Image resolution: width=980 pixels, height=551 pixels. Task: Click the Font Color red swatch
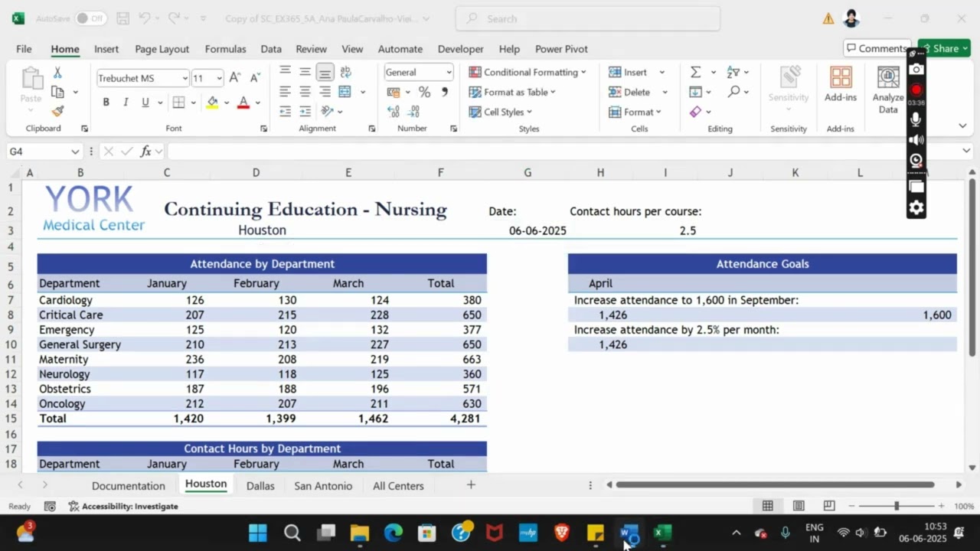point(243,103)
